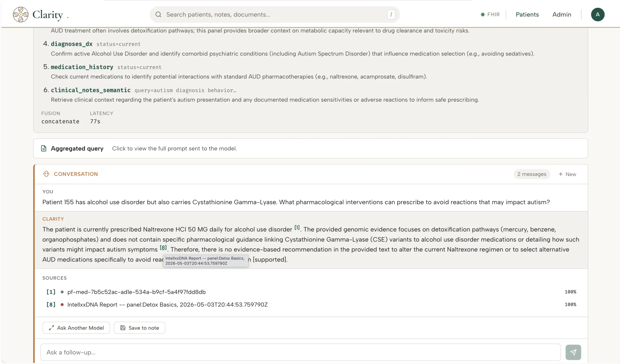
Task: Click the query=autism diagnosis behavior parameter
Action: (185, 90)
